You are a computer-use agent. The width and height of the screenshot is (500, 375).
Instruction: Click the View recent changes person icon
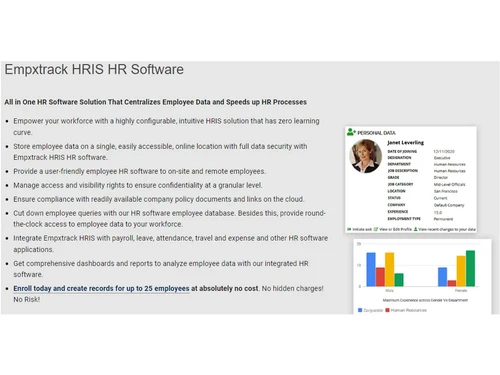click(x=415, y=229)
